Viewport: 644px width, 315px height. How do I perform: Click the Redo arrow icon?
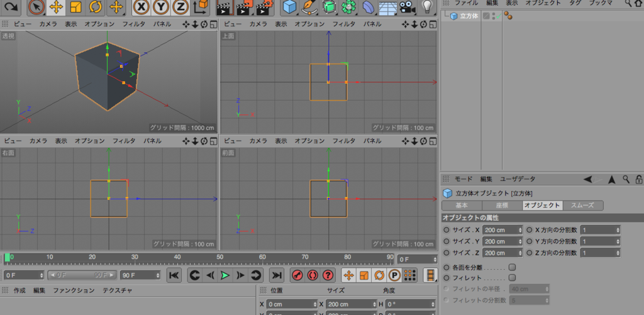tap(10, 7)
